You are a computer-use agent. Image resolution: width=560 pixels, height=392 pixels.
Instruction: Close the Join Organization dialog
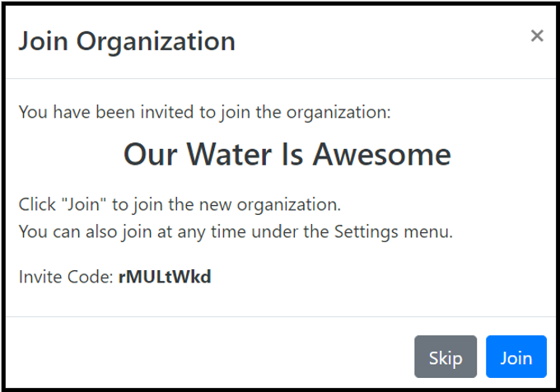pyautogui.click(x=537, y=35)
